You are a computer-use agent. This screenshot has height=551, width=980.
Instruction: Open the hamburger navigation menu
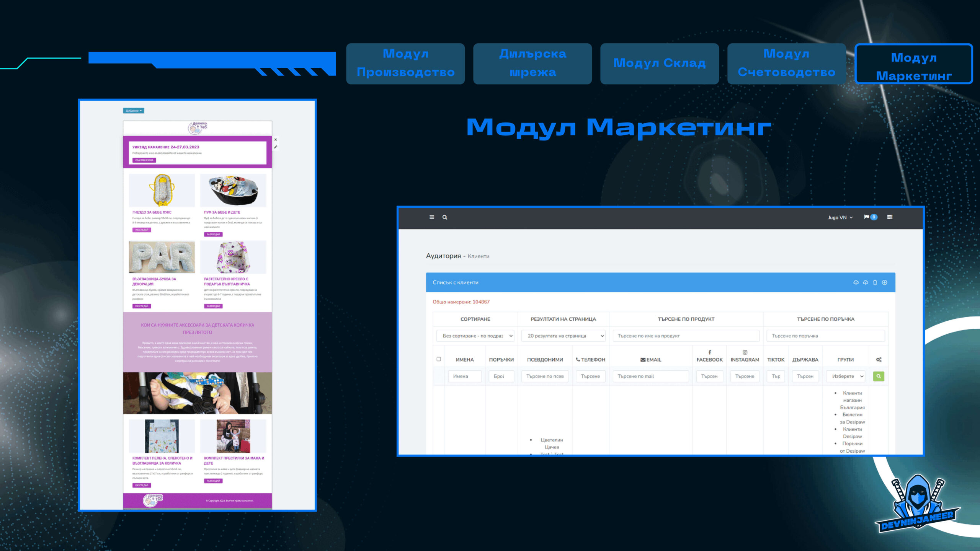pos(431,217)
